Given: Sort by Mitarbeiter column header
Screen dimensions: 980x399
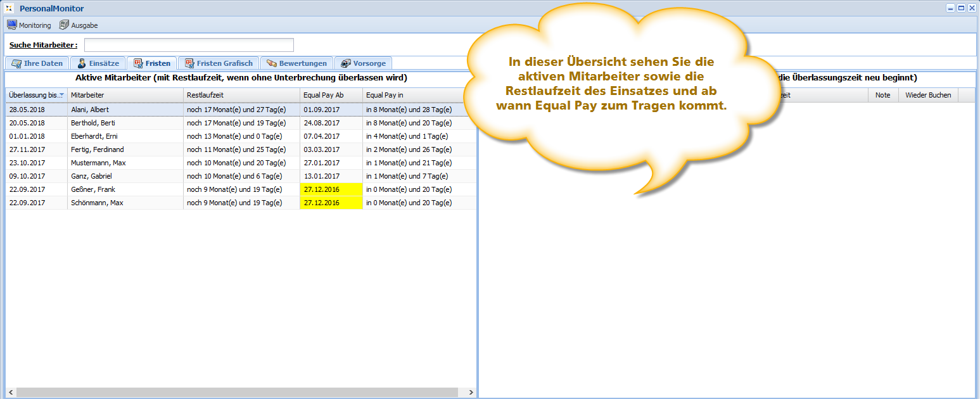Looking at the screenshot, I should [x=125, y=95].
